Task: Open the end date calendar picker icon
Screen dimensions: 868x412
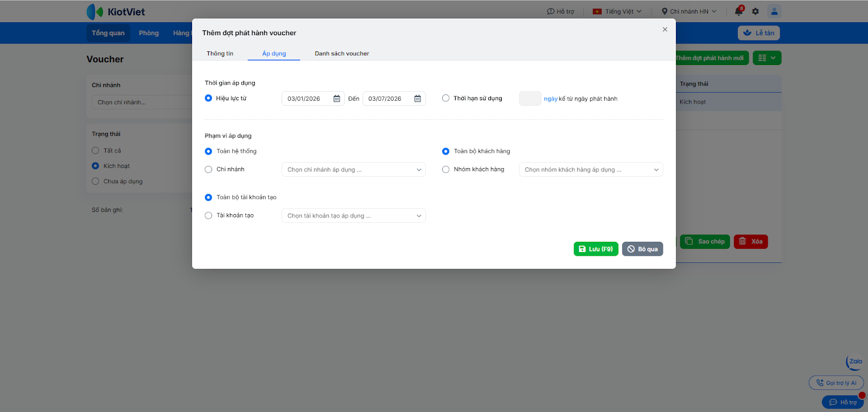Action: click(x=418, y=99)
